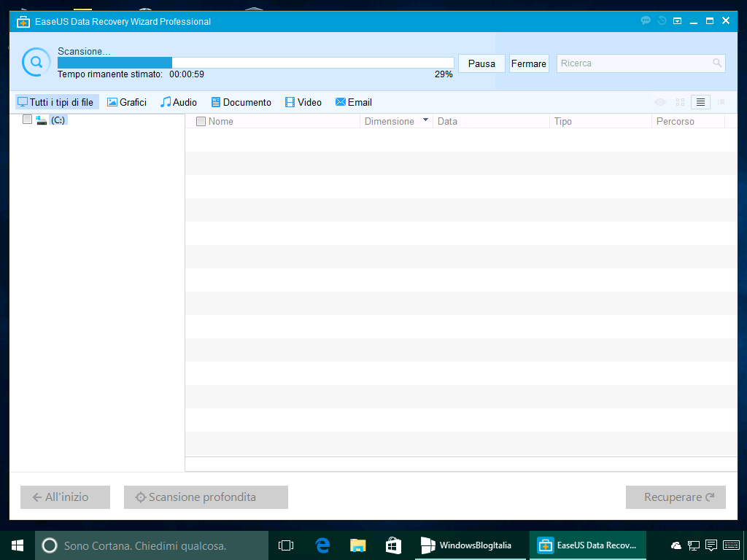The width and height of the screenshot is (747, 560).
Task: Click the feedback chat bubble icon in title bar
Action: point(646,20)
